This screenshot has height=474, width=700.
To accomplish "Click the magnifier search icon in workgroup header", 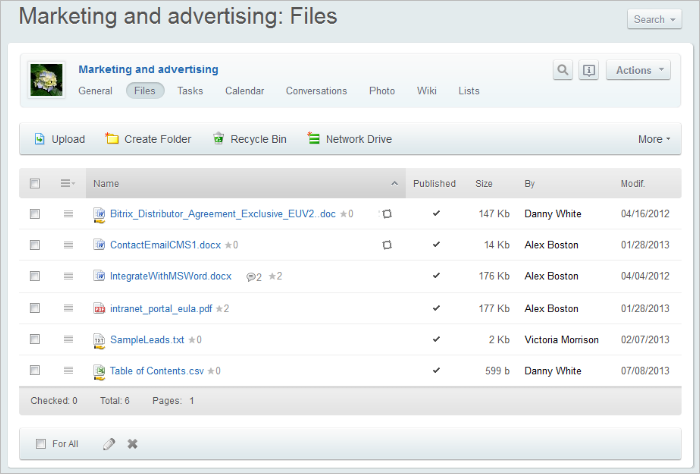I will point(563,70).
